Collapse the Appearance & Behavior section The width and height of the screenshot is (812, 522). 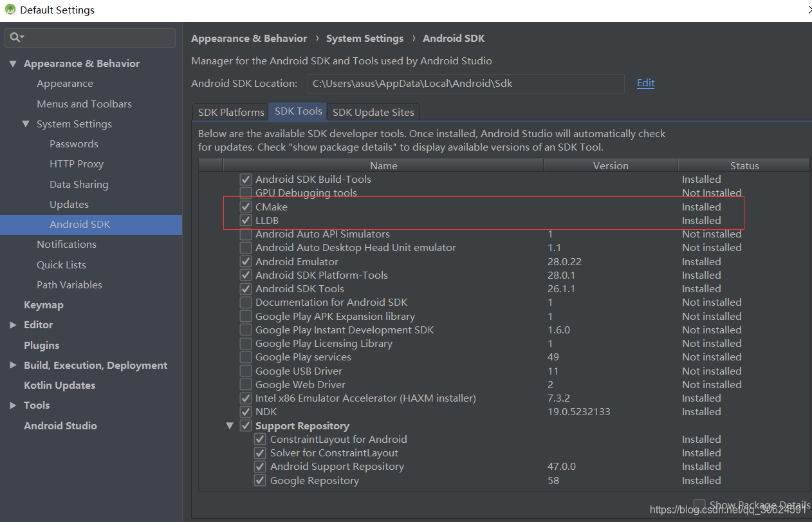tap(13, 64)
